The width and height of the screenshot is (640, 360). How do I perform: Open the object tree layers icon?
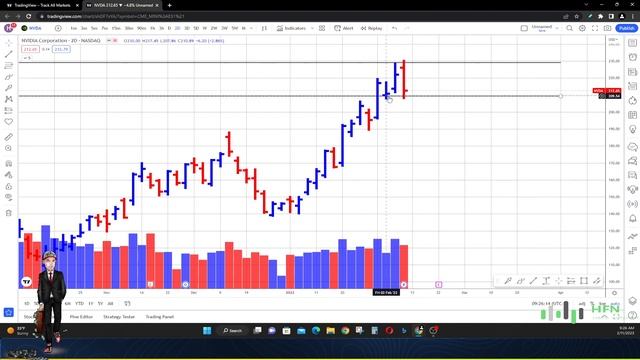click(x=633, y=301)
